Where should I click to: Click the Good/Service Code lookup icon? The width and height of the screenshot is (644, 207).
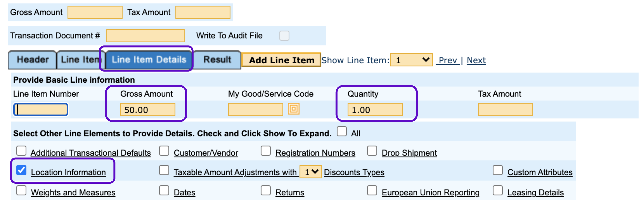point(294,109)
